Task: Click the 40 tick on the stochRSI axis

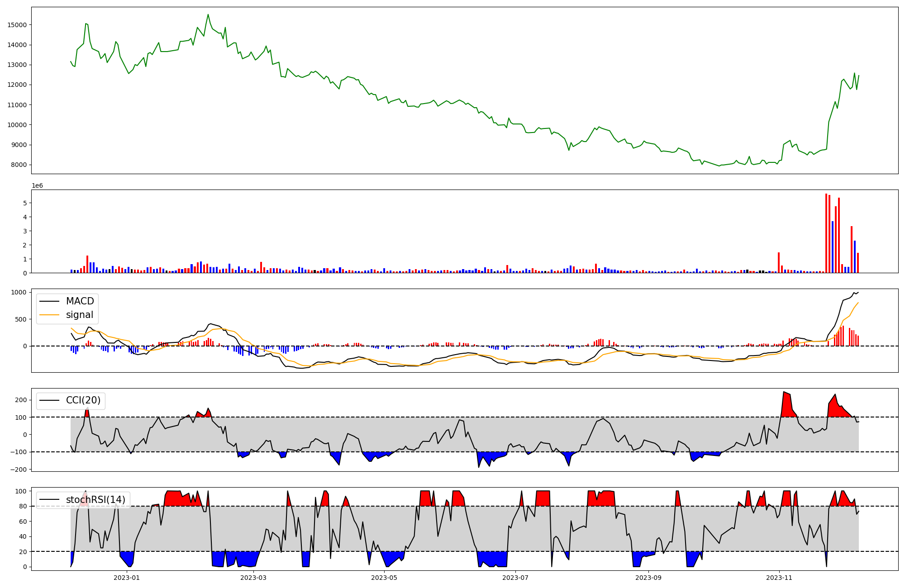Action: (x=23, y=536)
